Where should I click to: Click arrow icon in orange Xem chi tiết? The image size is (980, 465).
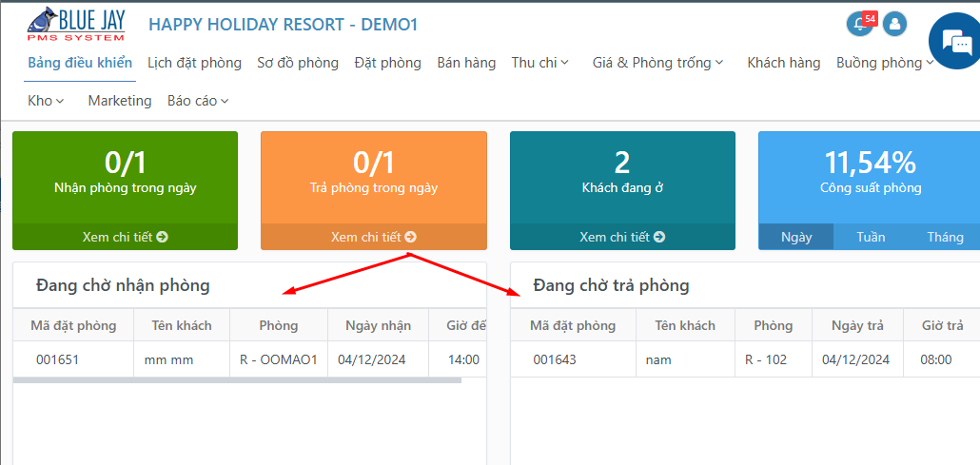click(411, 237)
